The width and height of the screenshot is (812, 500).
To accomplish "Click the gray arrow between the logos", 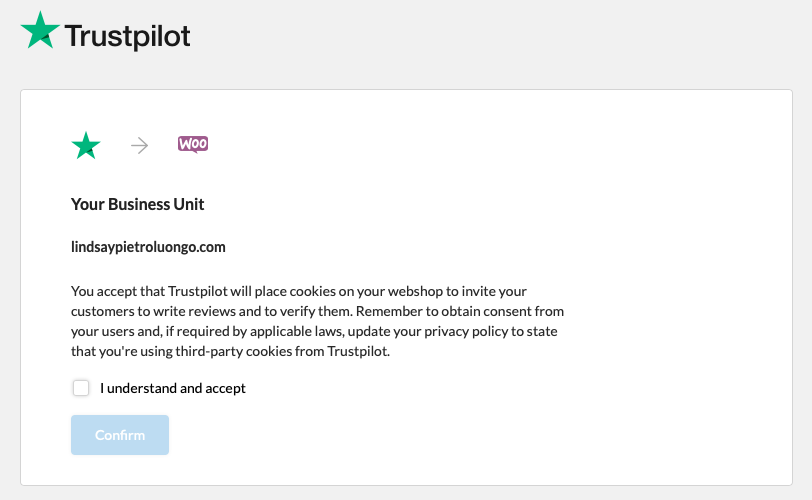I will 140,146.
